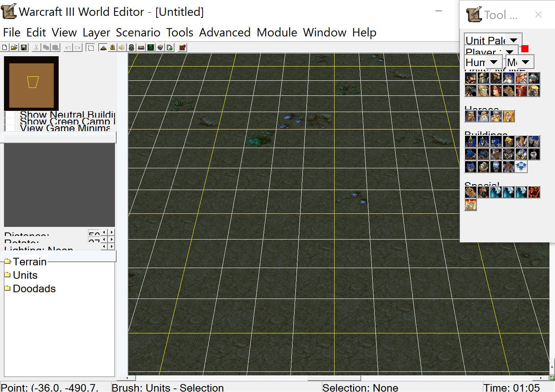Screen dimensions: 555x392
Task: Increase the Distance value with right arrow
Action: point(112,232)
